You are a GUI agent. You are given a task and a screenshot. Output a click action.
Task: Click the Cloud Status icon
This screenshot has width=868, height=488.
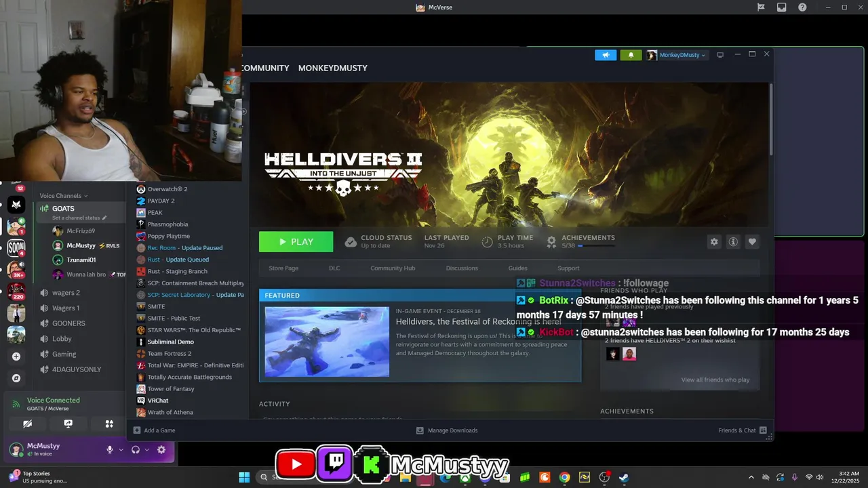[x=351, y=242]
